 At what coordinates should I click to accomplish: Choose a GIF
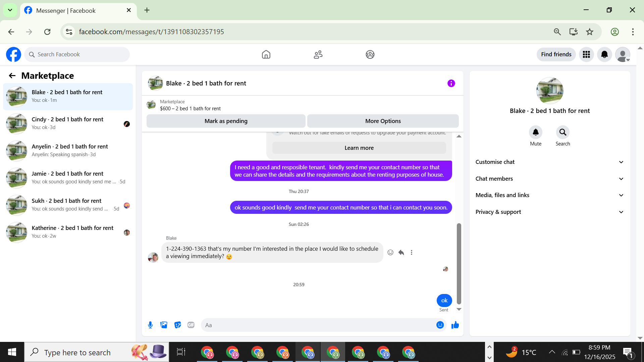tap(191, 325)
